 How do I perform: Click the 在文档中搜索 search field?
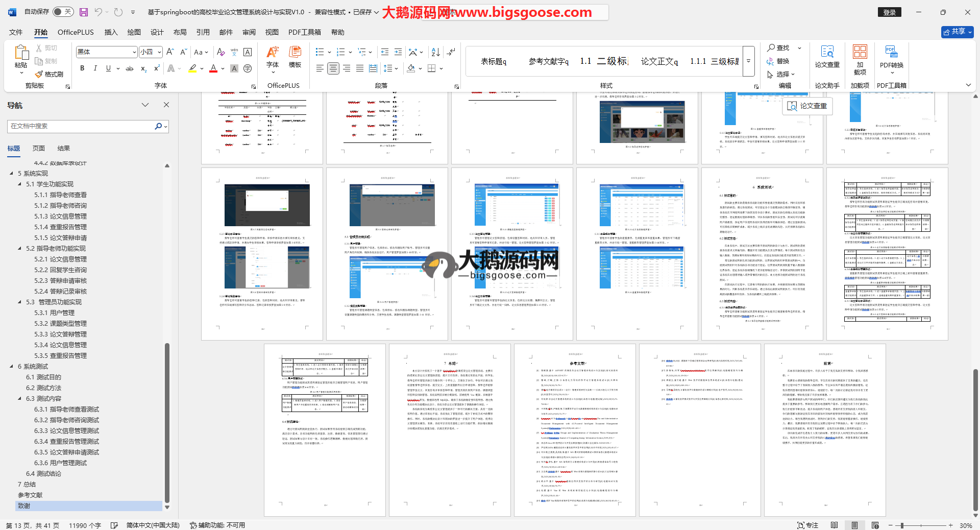coord(82,126)
